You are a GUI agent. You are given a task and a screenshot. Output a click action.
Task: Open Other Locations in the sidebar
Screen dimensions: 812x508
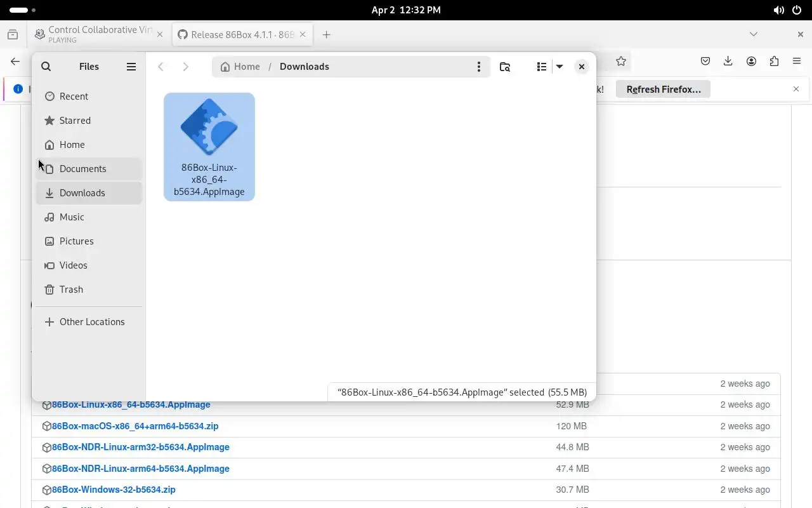[x=89, y=321]
